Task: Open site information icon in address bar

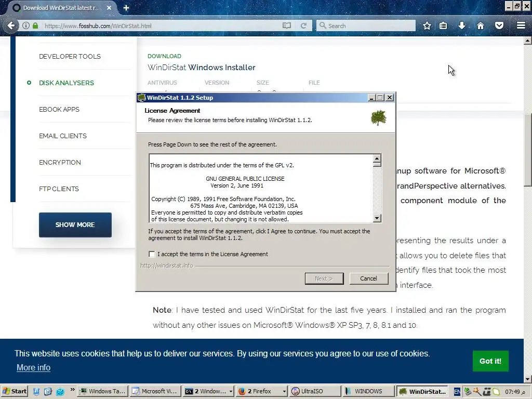Action: (x=26, y=26)
